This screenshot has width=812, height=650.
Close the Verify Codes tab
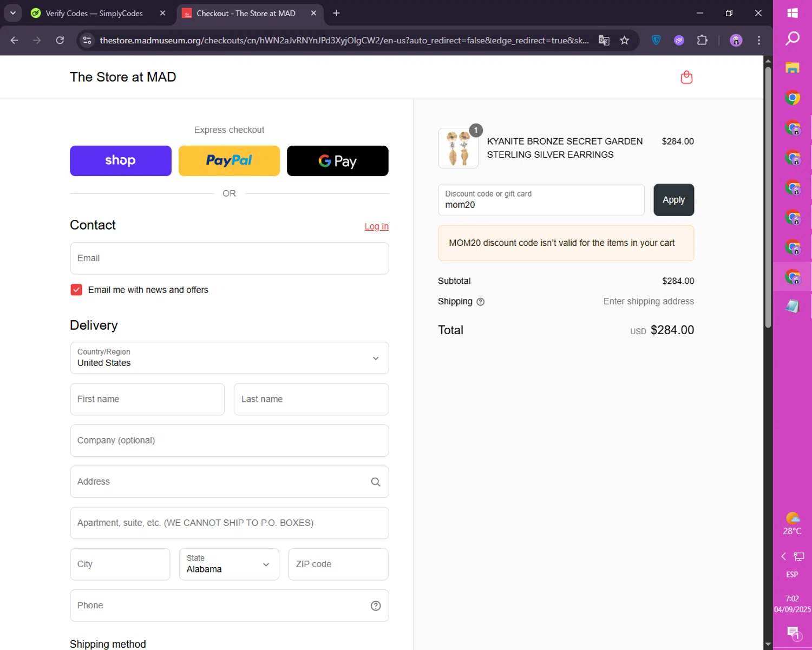click(162, 13)
